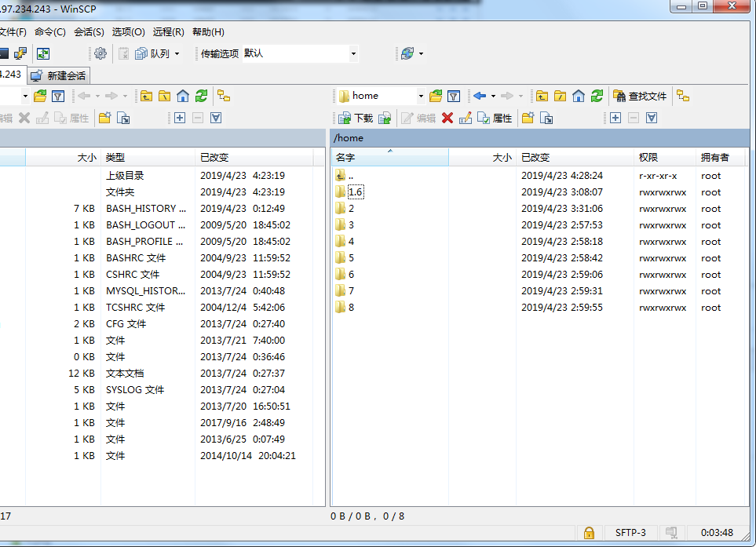
Task: Click the 下载 download button
Action: pyautogui.click(x=356, y=119)
